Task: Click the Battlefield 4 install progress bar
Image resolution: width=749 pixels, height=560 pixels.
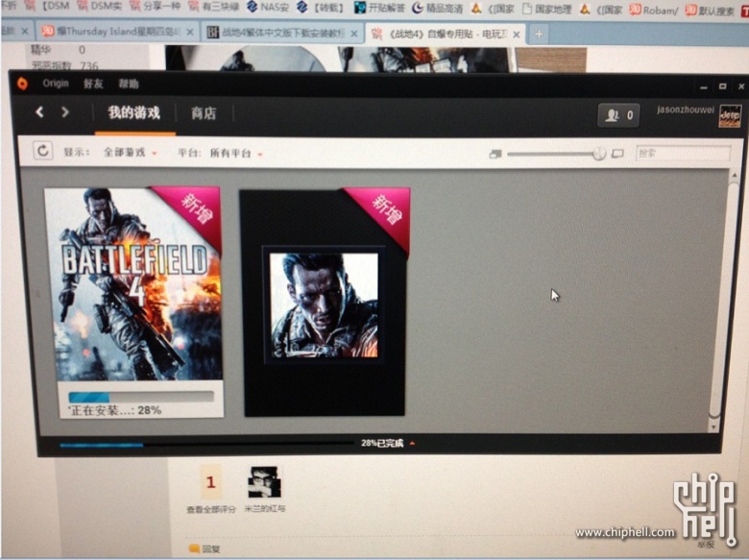Action: click(141, 397)
